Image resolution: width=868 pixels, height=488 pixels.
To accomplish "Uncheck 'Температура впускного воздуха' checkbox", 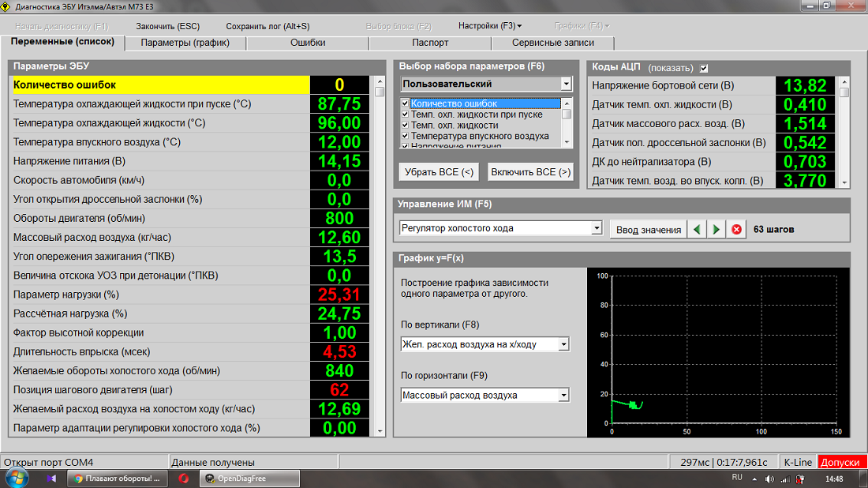I will click(x=406, y=136).
